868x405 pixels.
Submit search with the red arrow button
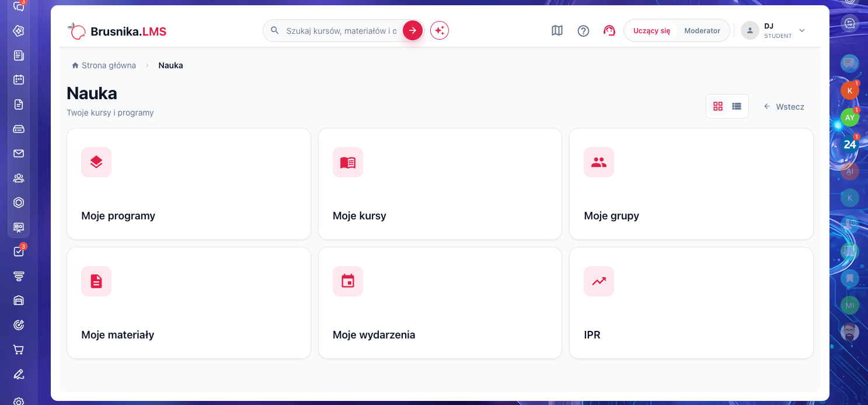[x=413, y=30]
